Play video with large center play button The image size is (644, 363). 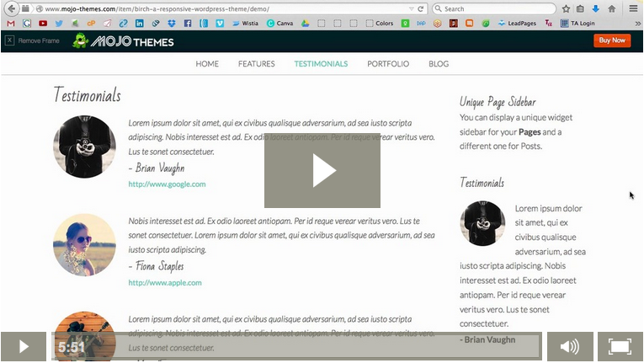click(x=322, y=171)
